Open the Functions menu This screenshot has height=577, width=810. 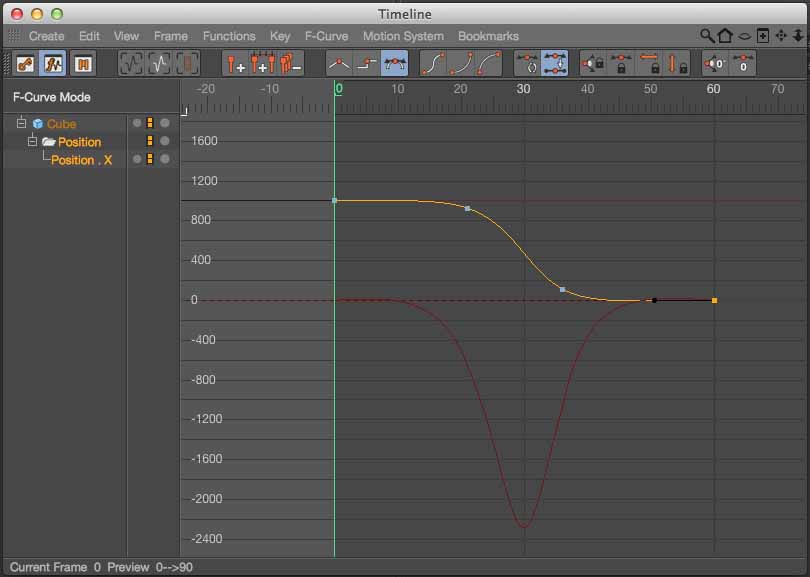click(229, 36)
